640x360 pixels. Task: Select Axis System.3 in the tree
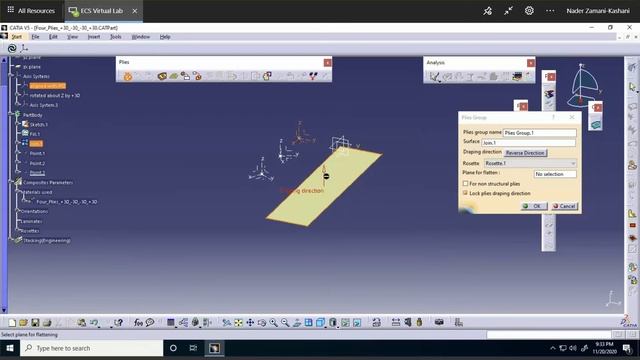(x=44, y=105)
